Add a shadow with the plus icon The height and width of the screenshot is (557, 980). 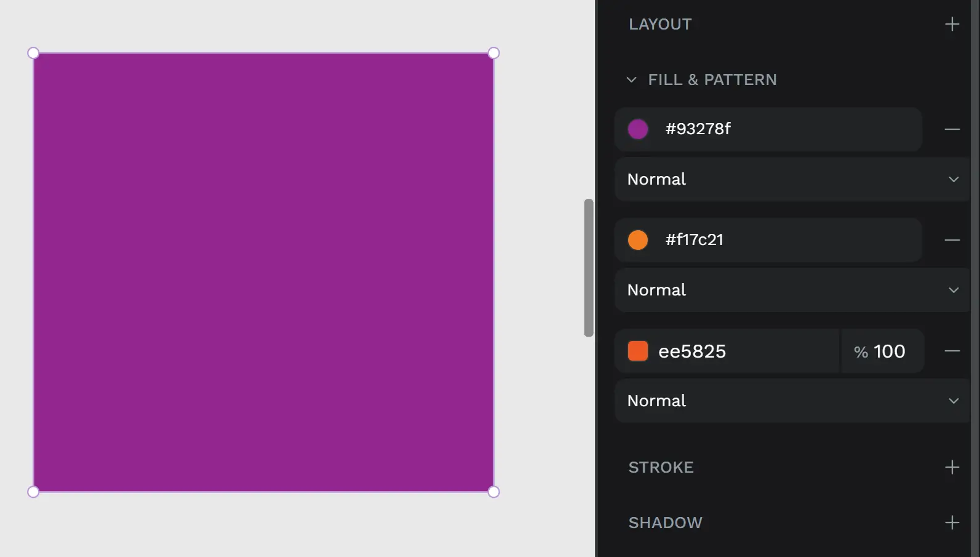951,522
